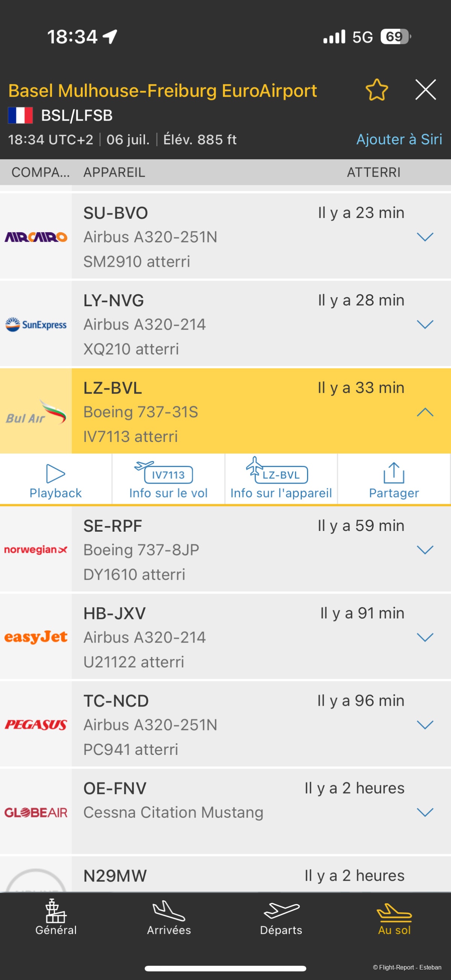Add airport to favorites with star icon
The image size is (451, 980).
click(377, 90)
